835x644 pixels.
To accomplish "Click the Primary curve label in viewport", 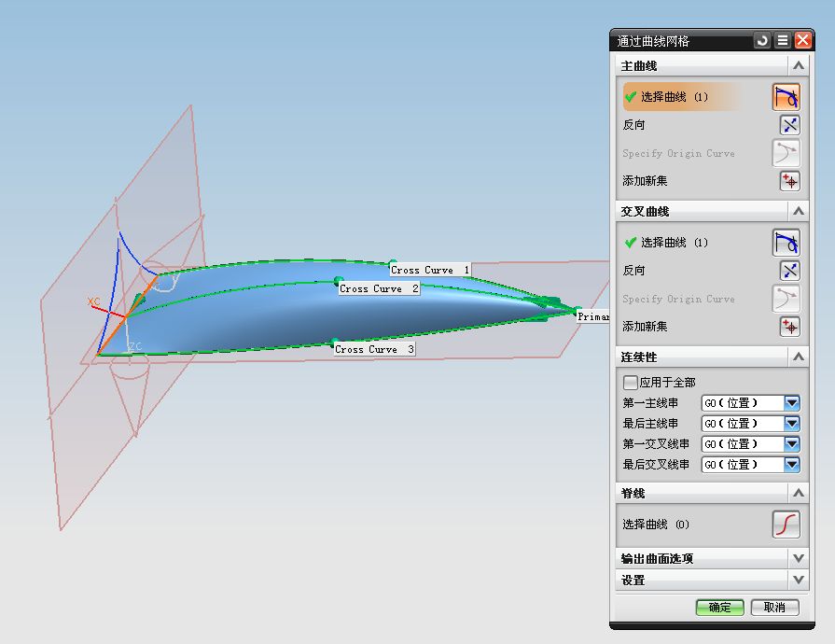I will 592,316.
